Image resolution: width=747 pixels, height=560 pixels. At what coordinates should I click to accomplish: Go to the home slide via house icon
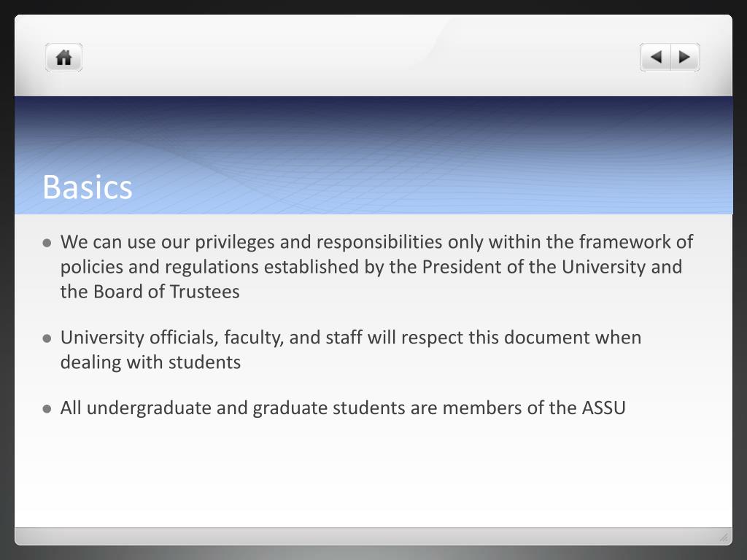[x=64, y=58]
